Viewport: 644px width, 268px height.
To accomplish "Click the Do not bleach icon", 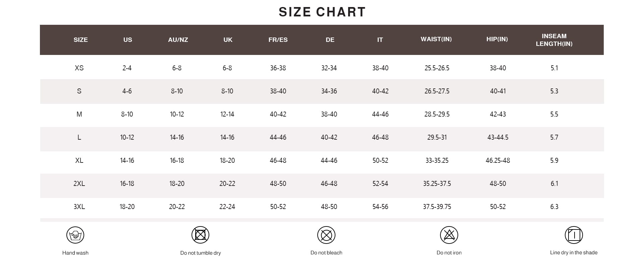I will pos(326,235).
